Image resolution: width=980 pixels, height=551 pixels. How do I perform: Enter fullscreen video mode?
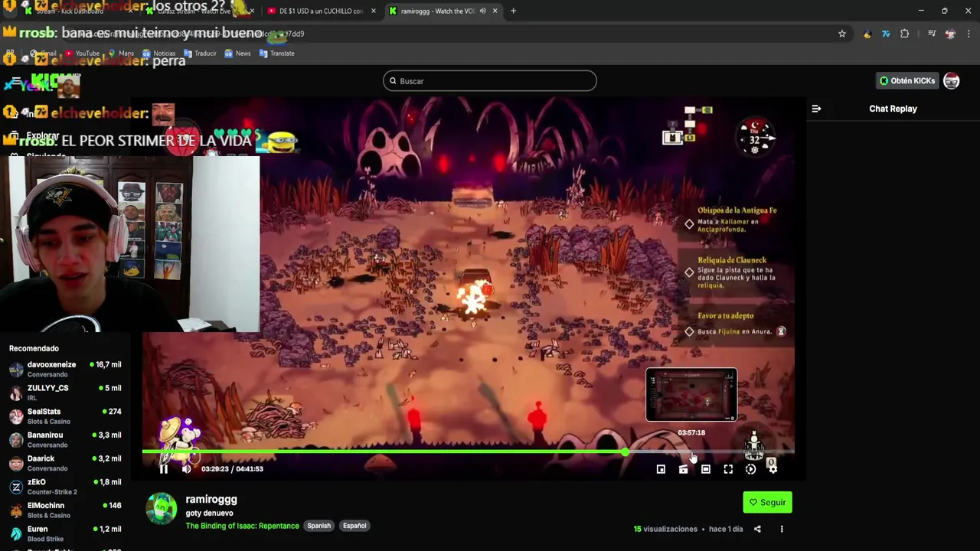click(728, 469)
